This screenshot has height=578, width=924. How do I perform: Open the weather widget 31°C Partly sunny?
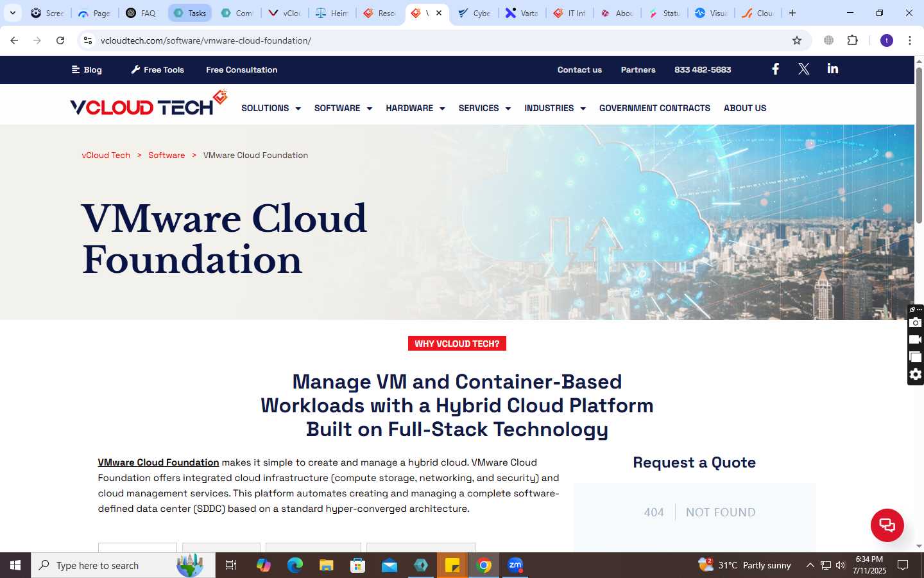point(745,565)
